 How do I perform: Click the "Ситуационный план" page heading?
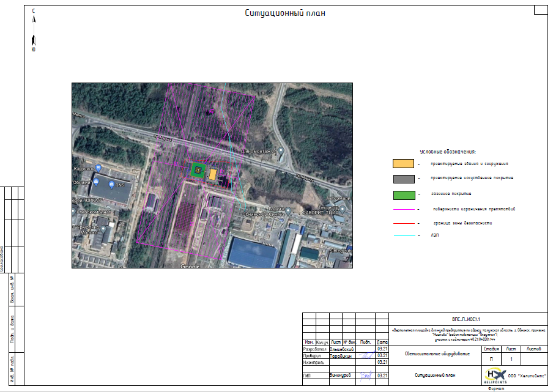click(x=285, y=13)
